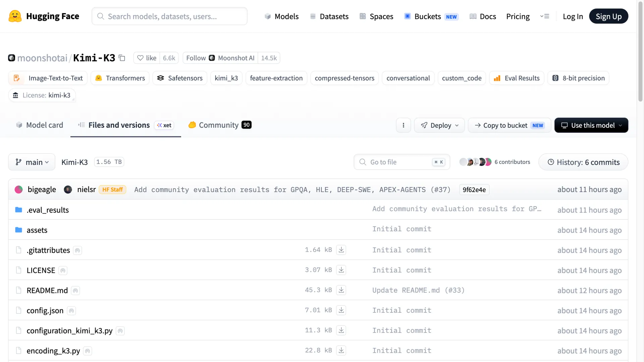
Task: Switch to the Community tab
Action: tap(220, 125)
